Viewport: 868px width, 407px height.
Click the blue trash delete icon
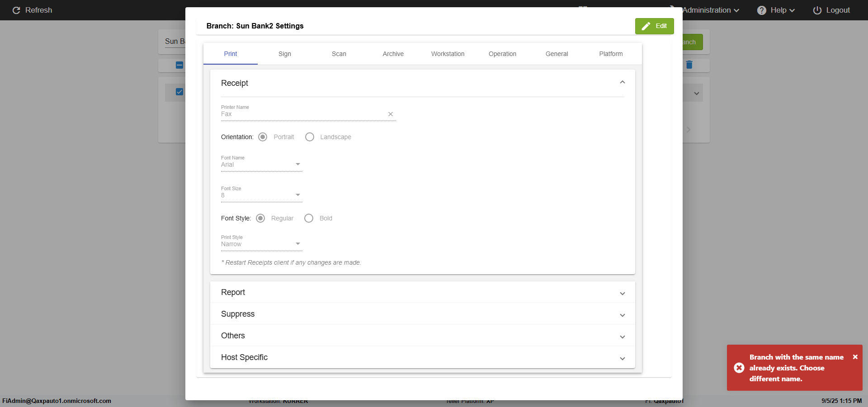coord(689,65)
